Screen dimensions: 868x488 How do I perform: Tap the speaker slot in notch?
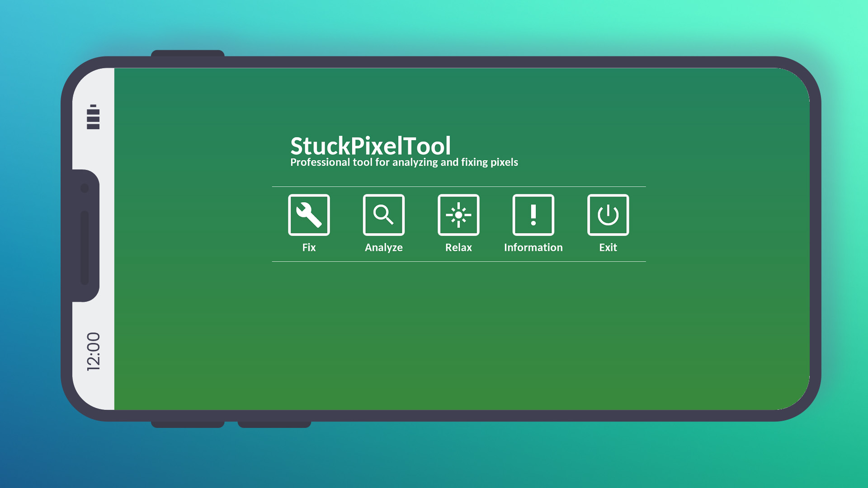point(85,248)
